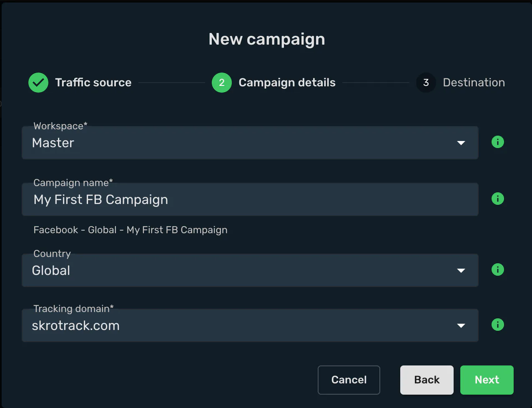Click into the Campaign name field
Viewport: 532px width, 408px height.
coord(250,199)
